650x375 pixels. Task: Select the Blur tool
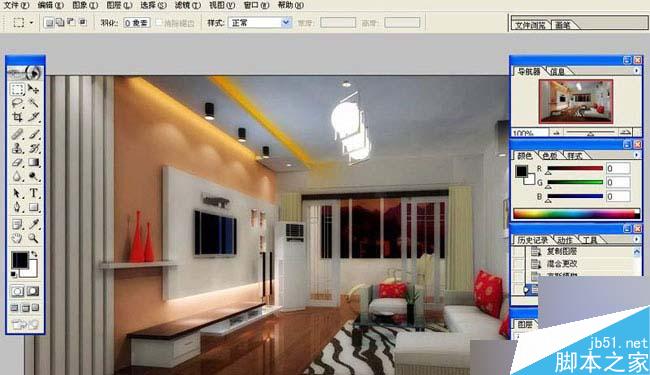pos(17,176)
